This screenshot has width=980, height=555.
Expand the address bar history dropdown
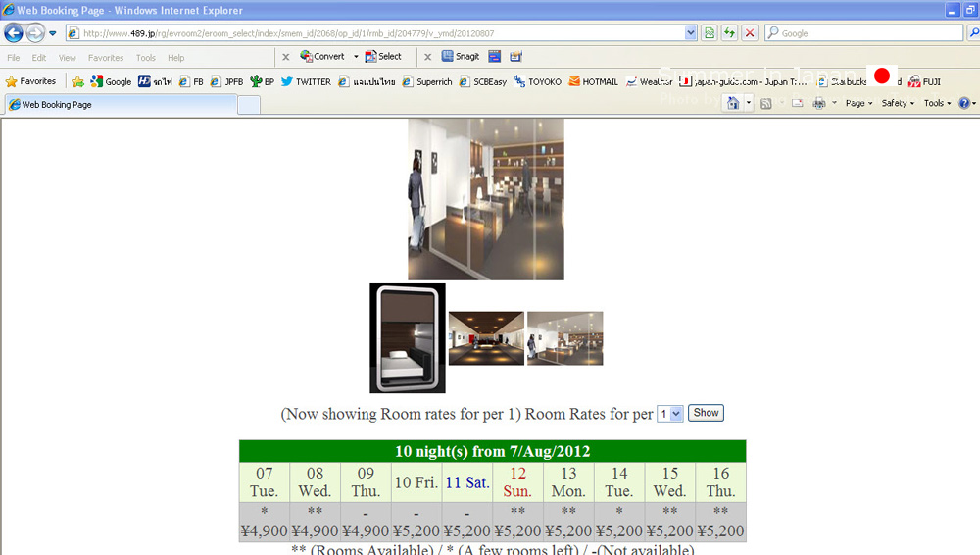click(x=691, y=33)
